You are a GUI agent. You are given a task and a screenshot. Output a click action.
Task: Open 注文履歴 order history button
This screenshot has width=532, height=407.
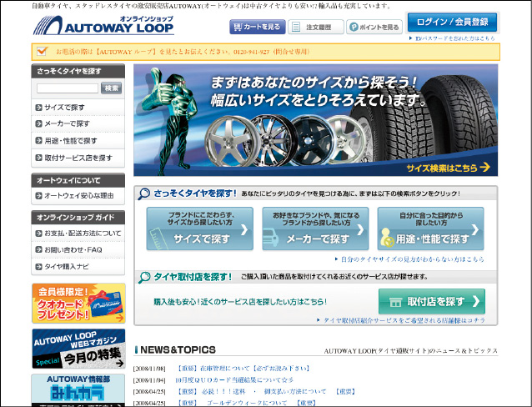pos(316,27)
